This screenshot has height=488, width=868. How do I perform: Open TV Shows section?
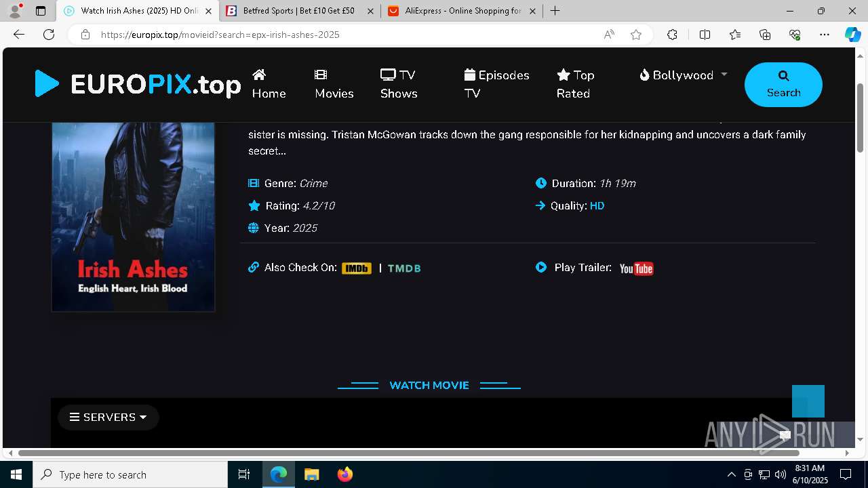(399, 84)
